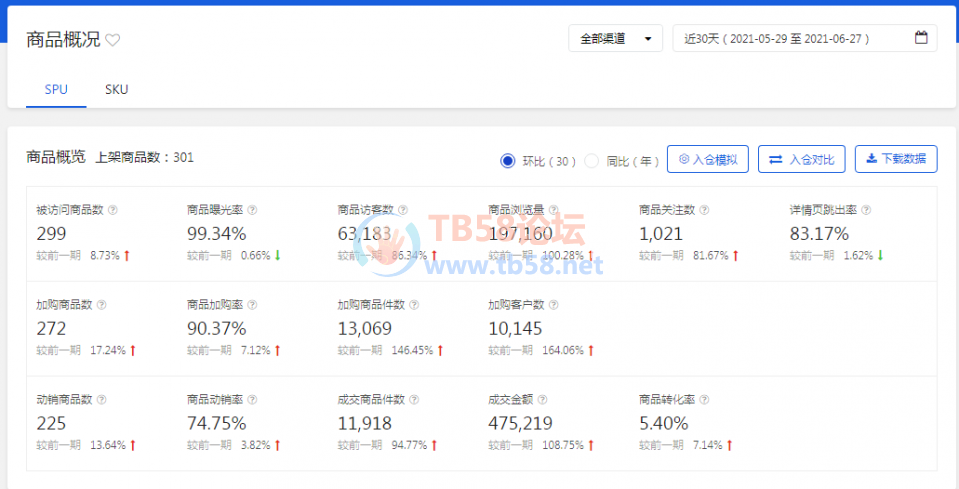Click the heart favorite icon beside 商品概况
Viewport: 959px width, 489px height.
(113, 40)
